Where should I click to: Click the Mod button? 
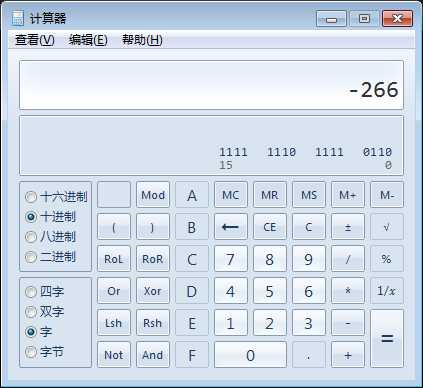(x=153, y=195)
